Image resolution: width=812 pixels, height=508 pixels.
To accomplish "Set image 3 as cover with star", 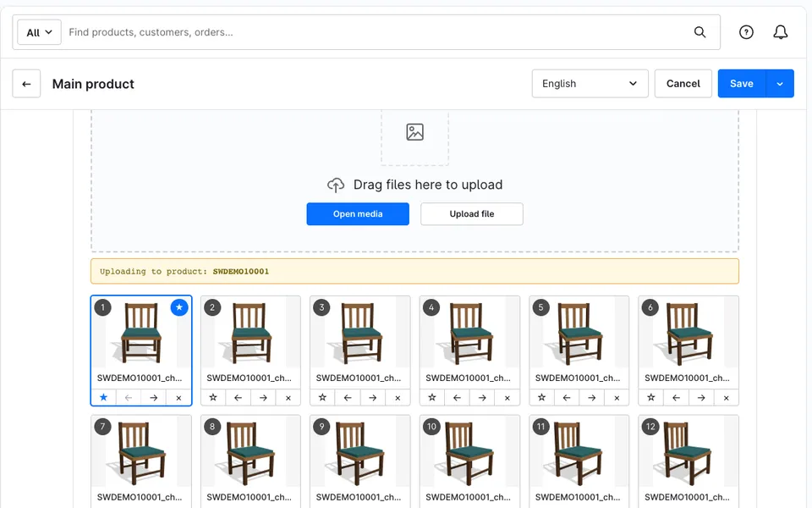I will coord(322,398).
